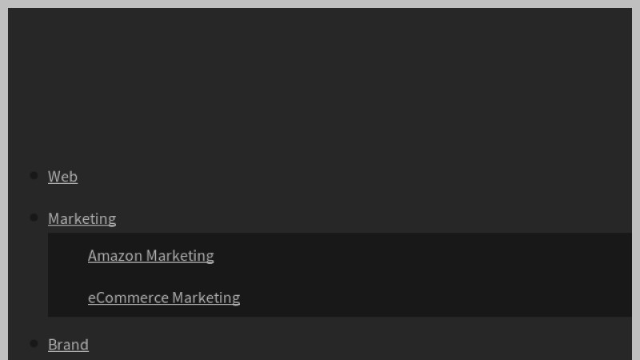Click the bullet beside Web
This screenshot has width=640, height=360.
pos(34,176)
